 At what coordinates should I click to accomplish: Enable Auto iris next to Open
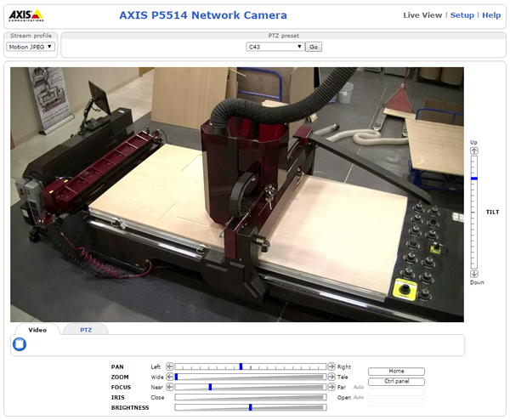click(x=358, y=397)
